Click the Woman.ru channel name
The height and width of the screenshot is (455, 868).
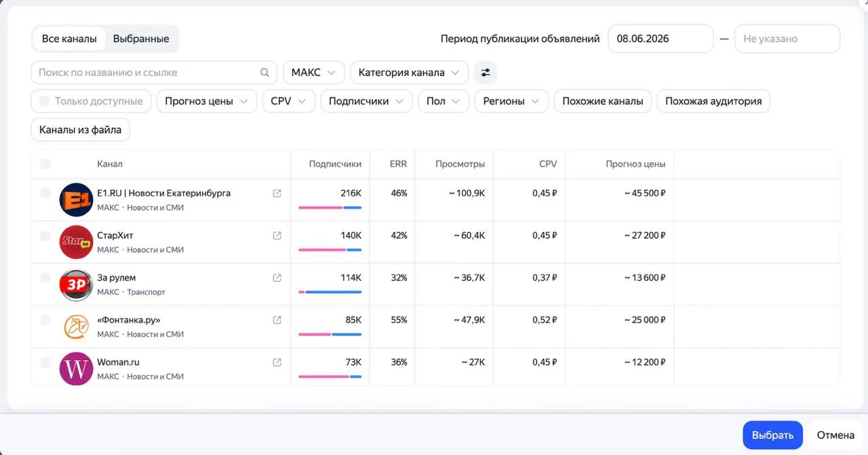point(118,362)
